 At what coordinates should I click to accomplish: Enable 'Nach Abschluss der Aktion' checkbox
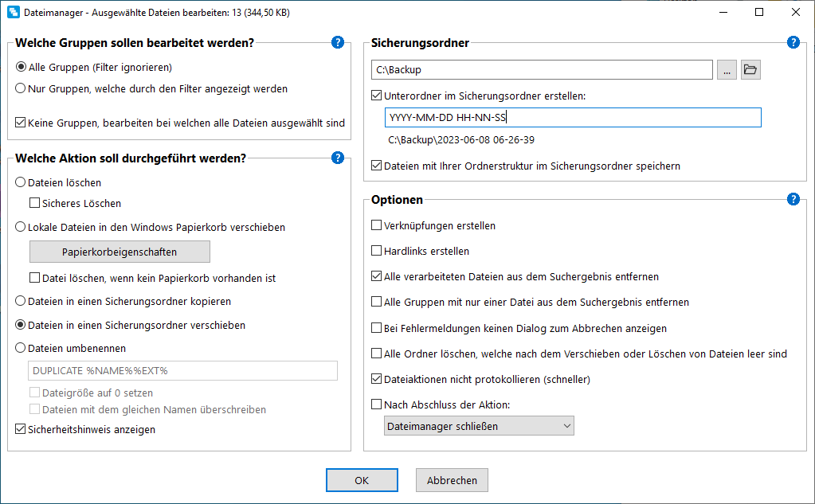click(377, 404)
